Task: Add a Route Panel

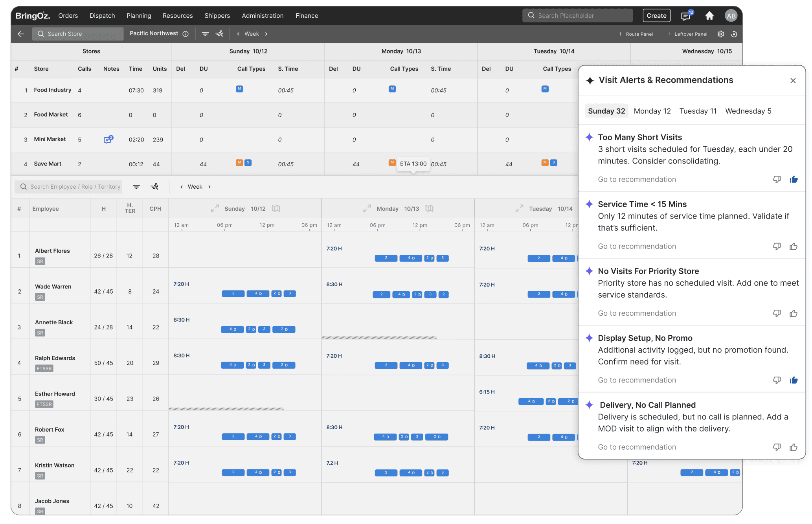Action: tap(636, 34)
